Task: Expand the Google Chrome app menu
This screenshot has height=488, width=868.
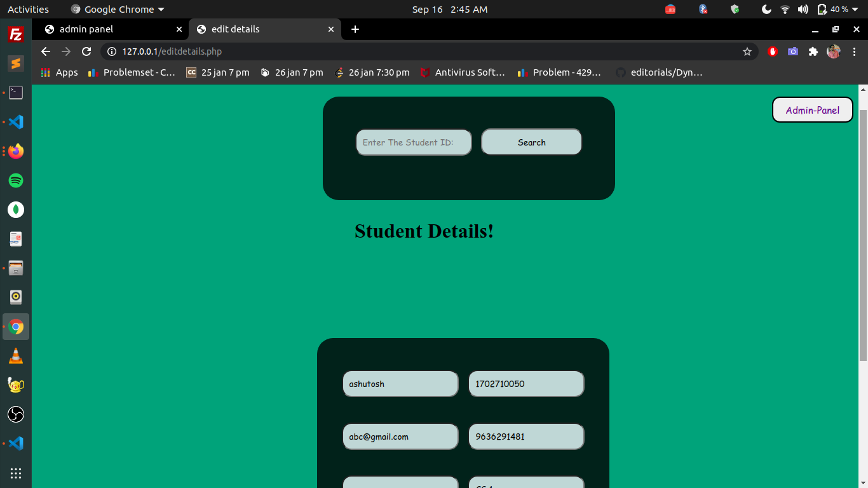Action: [118, 9]
